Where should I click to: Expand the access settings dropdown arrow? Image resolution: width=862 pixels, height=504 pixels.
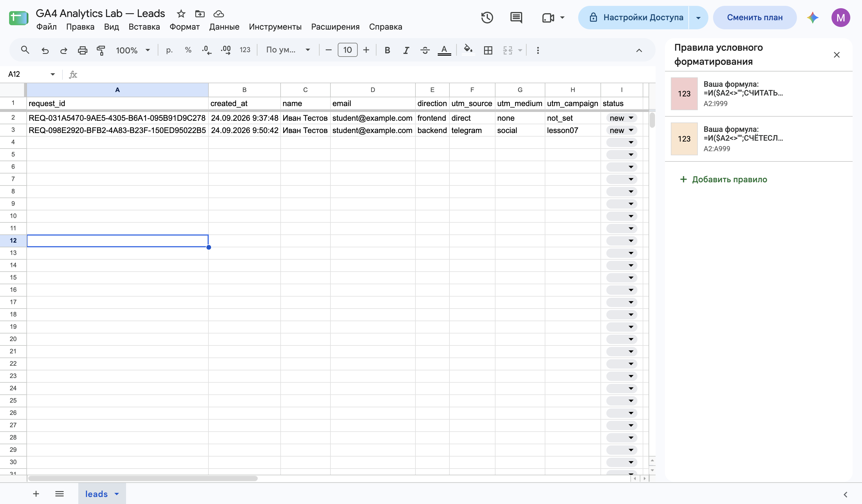[x=698, y=18]
